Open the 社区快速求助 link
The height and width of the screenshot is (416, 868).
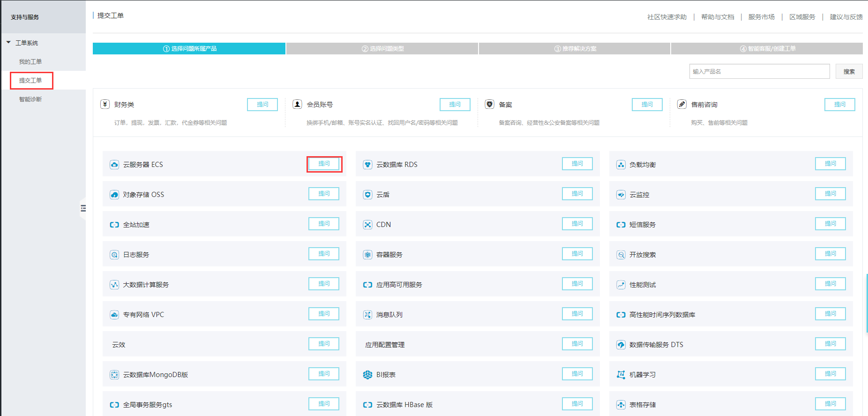[667, 17]
